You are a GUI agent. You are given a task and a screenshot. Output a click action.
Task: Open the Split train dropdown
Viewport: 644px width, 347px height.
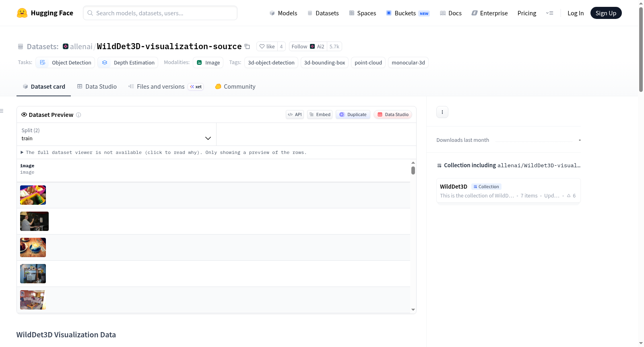[116, 134]
